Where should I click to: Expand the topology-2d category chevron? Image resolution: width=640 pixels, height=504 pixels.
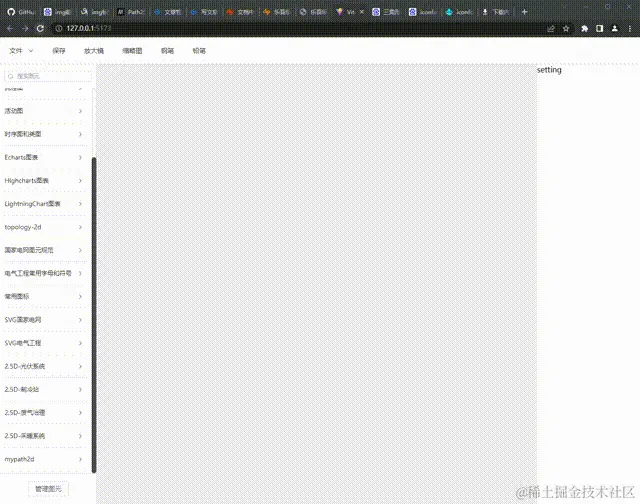[x=80, y=227]
